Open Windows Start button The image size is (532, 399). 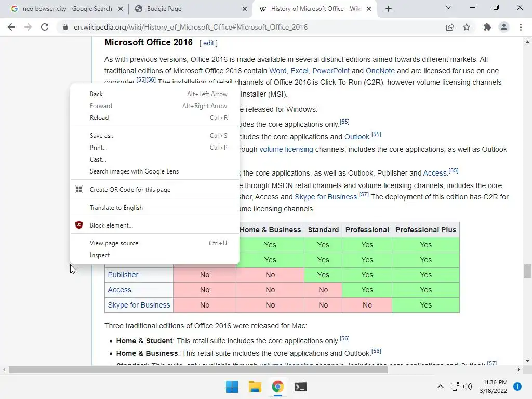[x=232, y=387]
